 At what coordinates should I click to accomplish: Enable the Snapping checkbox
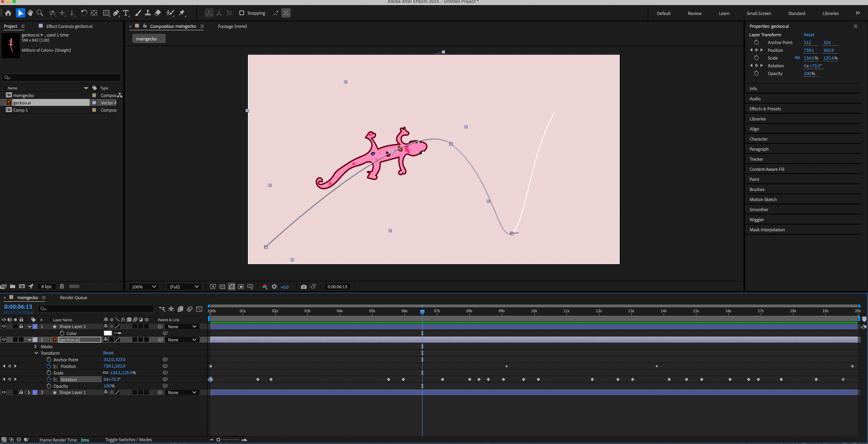coord(242,13)
